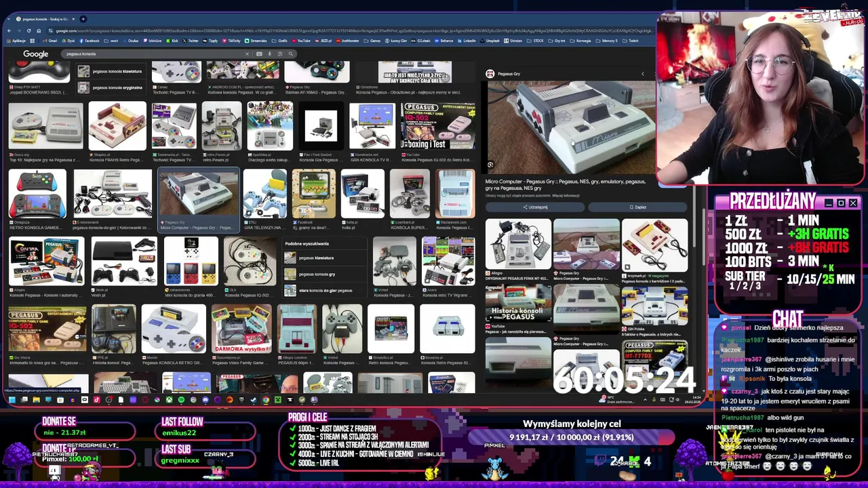Open Pegasus IQ-502 box thumbnail bottom-left row

[x=47, y=329]
